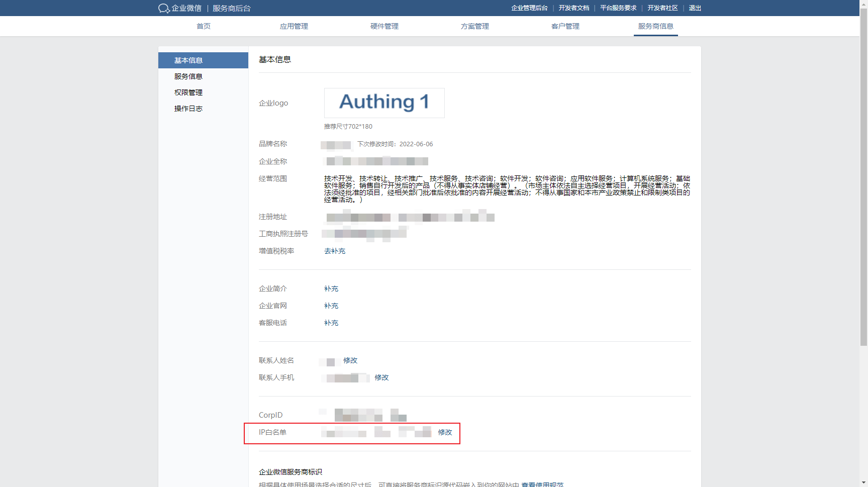This screenshot has height=487, width=868.
Task: Open 权限管理 in the sidebar
Action: [x=188, y=92]
